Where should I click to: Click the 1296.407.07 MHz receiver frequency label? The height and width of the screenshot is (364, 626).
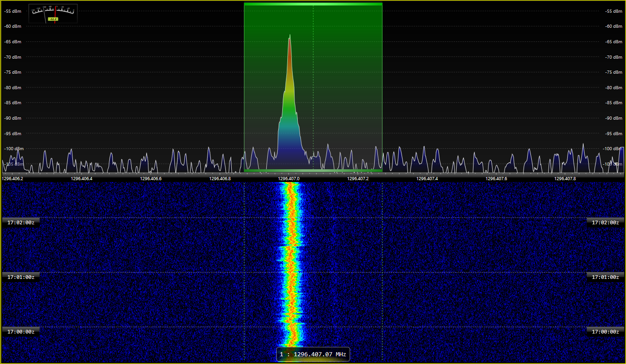(313, 354)
